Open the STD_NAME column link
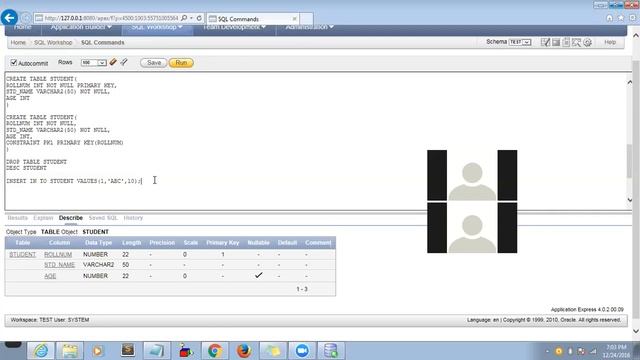Screen dimensions: 640x360 coord(60,265)
